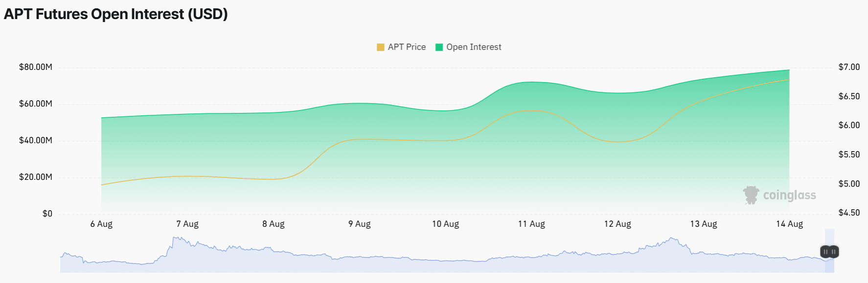The width and height of the screenshot is (868, 283).
Task: Toggle the APT Price legend series
Action: (401, 47)
